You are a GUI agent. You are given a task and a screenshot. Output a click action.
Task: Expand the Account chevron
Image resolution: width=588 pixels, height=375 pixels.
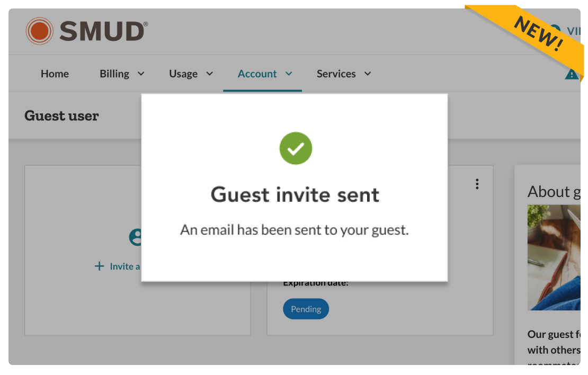[288, 74]
